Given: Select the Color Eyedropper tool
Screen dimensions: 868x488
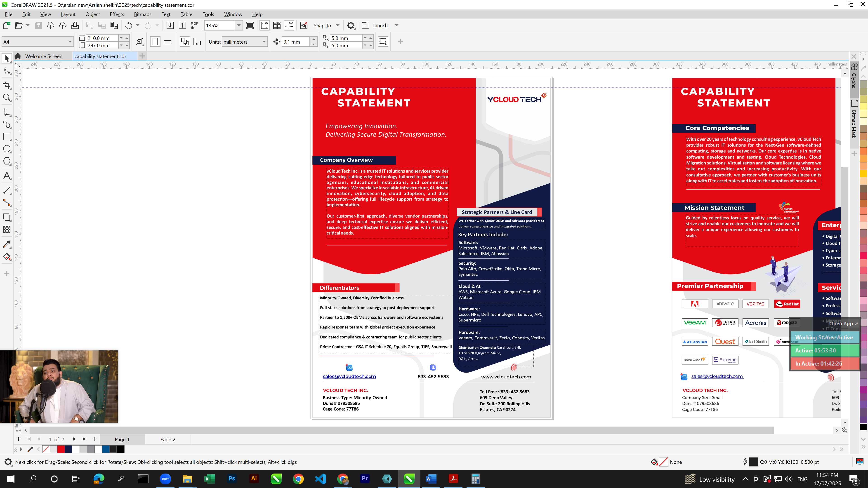Looking at the screenshot, I should 7,244.
